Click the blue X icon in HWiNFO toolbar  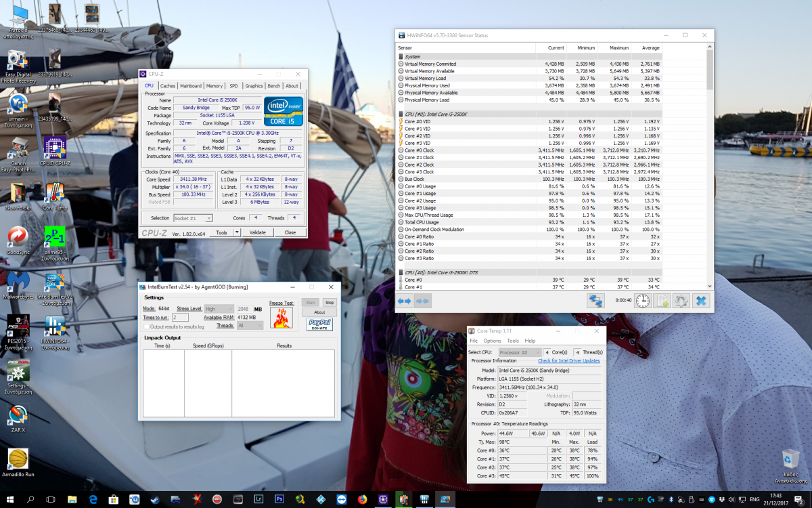(x=701, y=301)
